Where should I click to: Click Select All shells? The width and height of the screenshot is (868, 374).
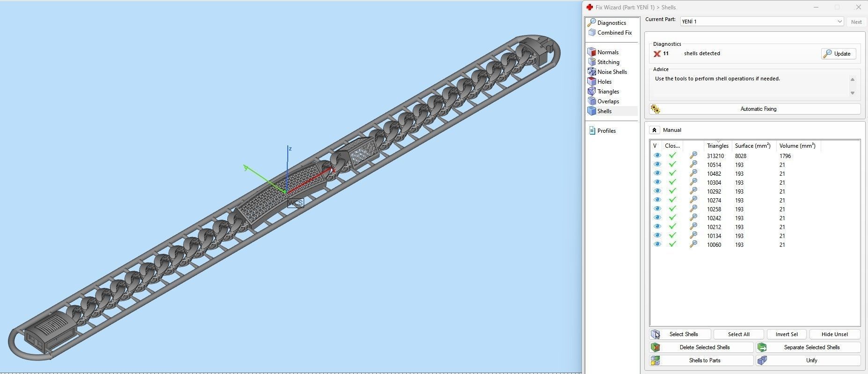(x=738, y=334)
